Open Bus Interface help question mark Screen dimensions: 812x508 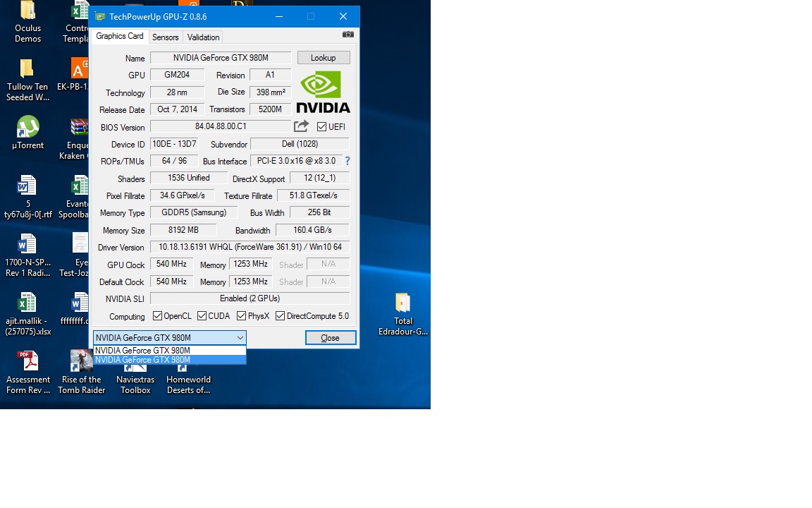pos(347,161)
